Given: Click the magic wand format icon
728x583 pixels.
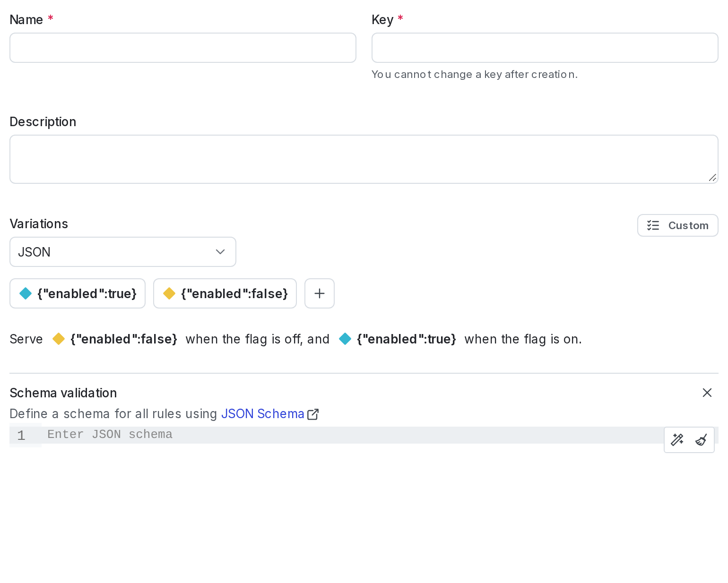Looking at the screenshot, I should (x=677, y=440).
